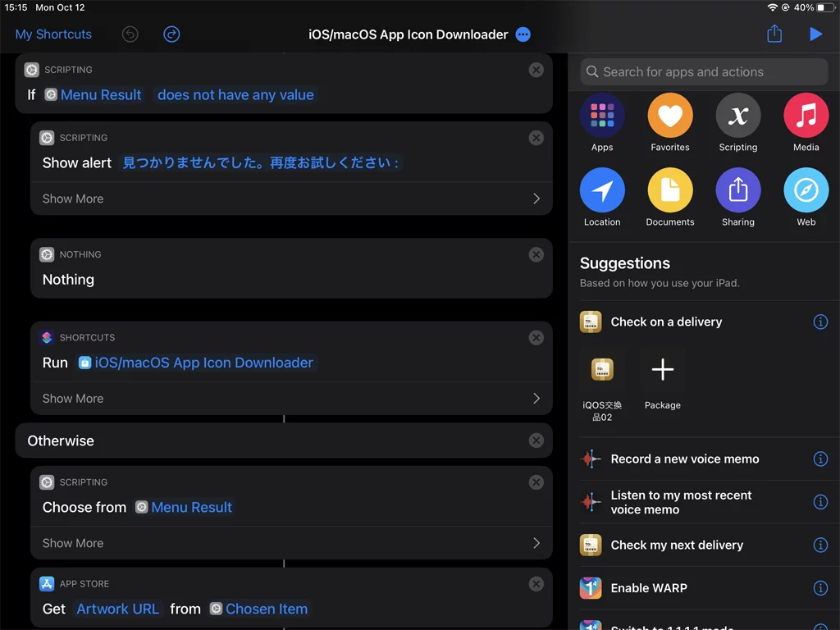The height and width of the screenshot is (630, 840).
Task: Remove the Nothing action
Action: (536, 254)
